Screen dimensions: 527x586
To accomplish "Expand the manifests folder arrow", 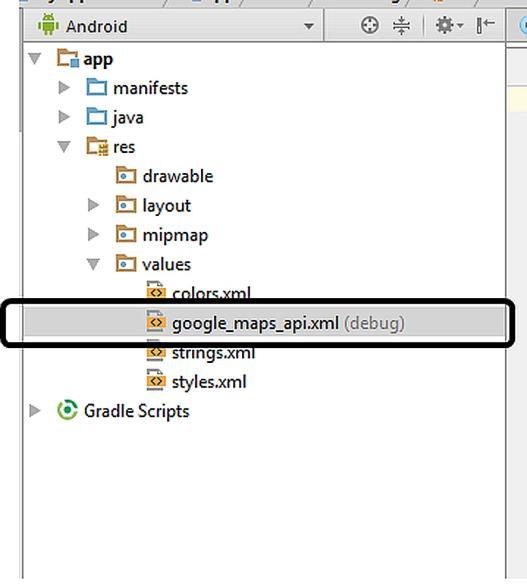I will pos(64,88).
